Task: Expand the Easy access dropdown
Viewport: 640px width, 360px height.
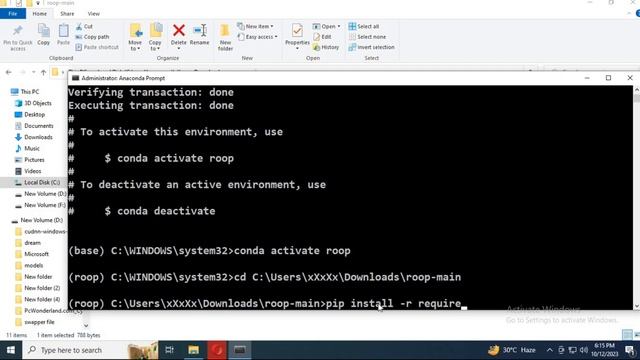Action: click(x=258, y=37)
